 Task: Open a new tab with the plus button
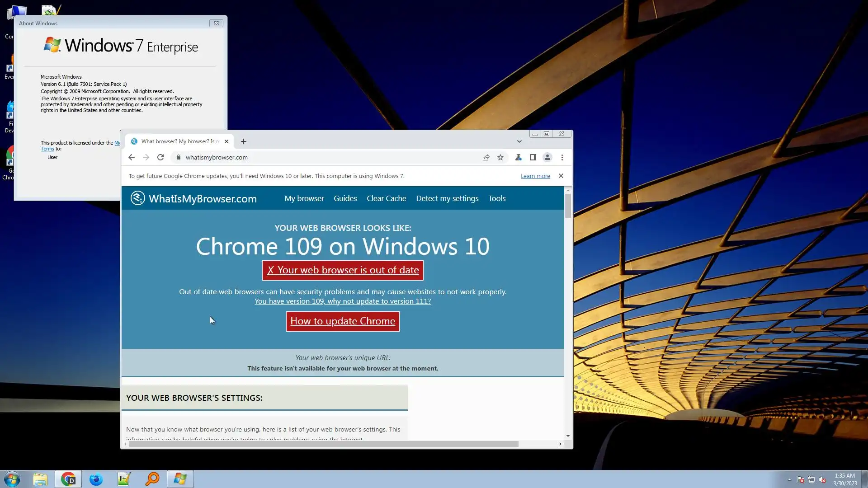coord(244,141)
